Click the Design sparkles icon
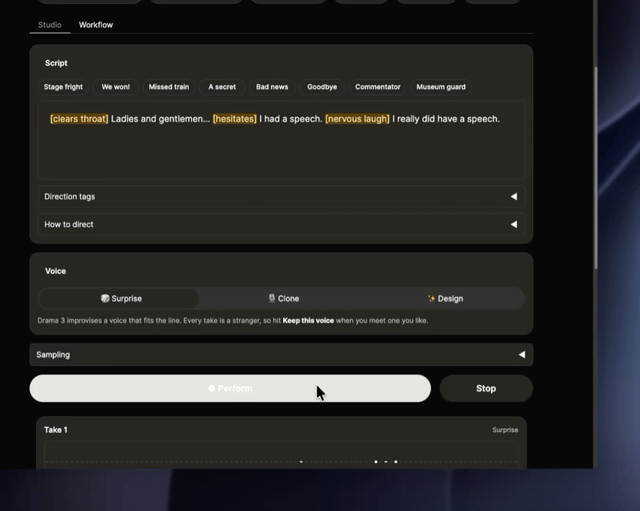The height and width of the screenshot is (511, 640). pos(431,298)
